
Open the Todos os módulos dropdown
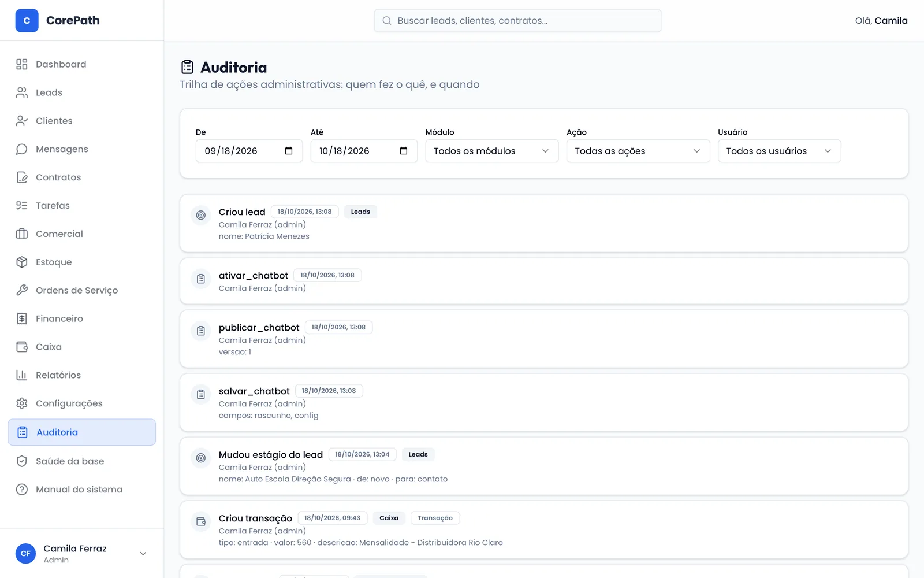click(x=491, y=151)
